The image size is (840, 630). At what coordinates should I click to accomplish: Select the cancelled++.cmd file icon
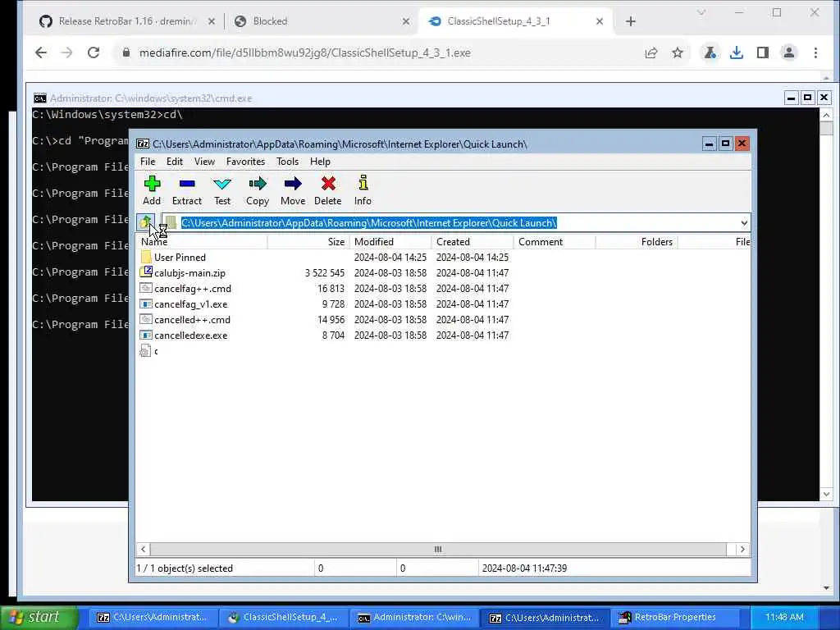click(146, 319)
